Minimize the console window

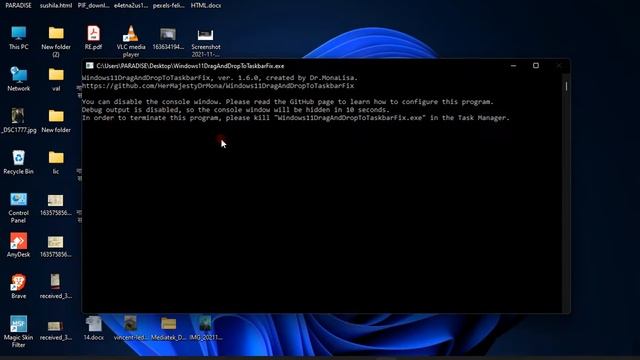513,66
